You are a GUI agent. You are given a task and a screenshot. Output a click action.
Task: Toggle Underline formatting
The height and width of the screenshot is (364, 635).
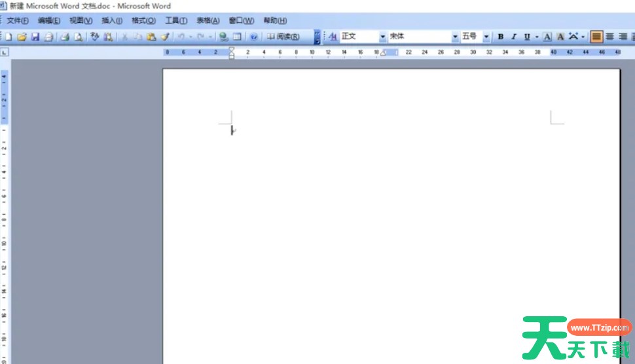527,37
